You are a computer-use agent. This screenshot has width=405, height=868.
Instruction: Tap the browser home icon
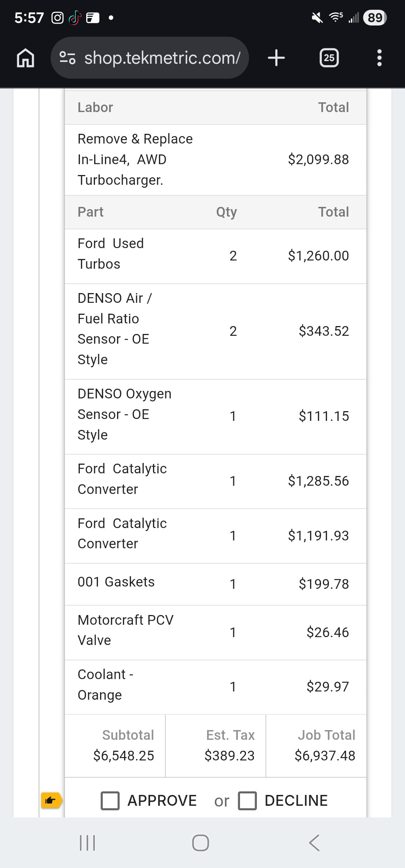click(25, 58)
